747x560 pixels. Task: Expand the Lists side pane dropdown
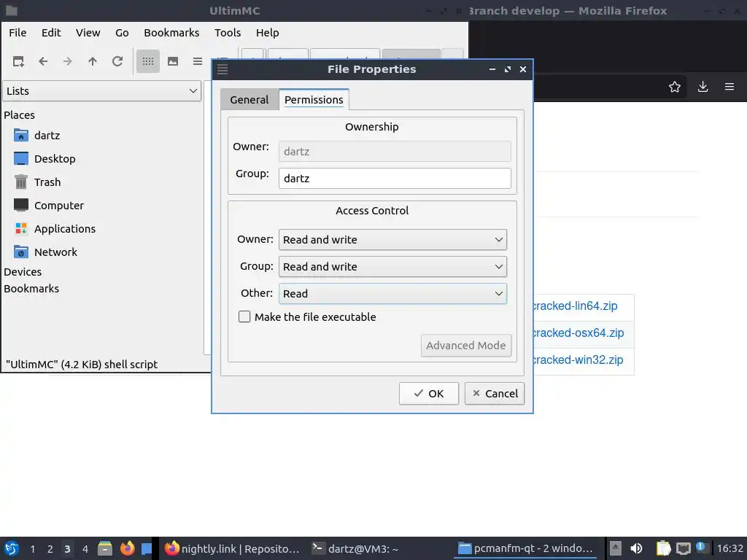[102, 91]
